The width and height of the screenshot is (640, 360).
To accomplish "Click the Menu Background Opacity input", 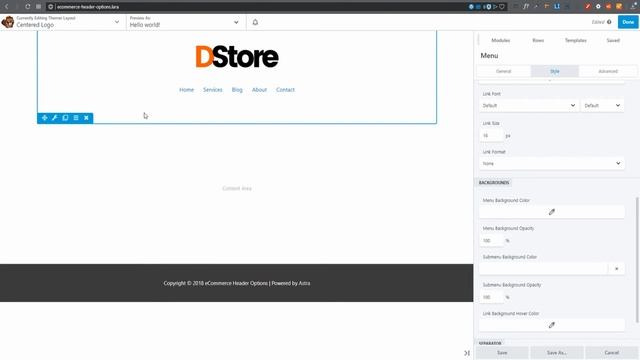I will (491, 241).
